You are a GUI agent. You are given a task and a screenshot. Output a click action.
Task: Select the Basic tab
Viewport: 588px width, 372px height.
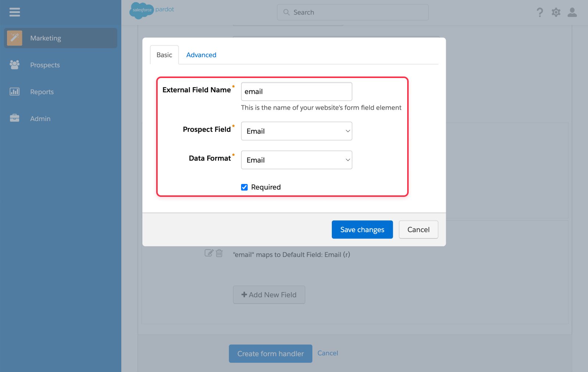[x=164, y=54]
